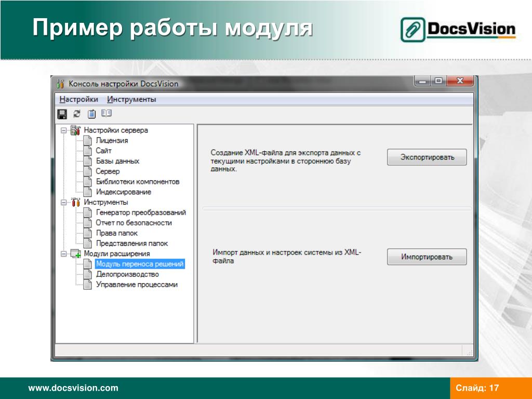Click the Модули расширения node icon
This screenshot has width=532, height=399.
coord(75,254)
